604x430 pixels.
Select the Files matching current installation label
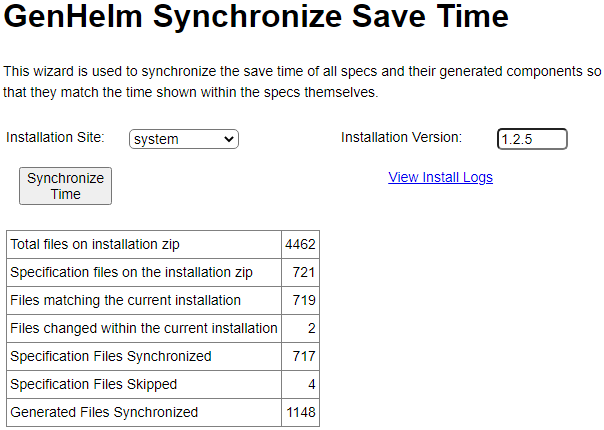[x=125, y=300]
